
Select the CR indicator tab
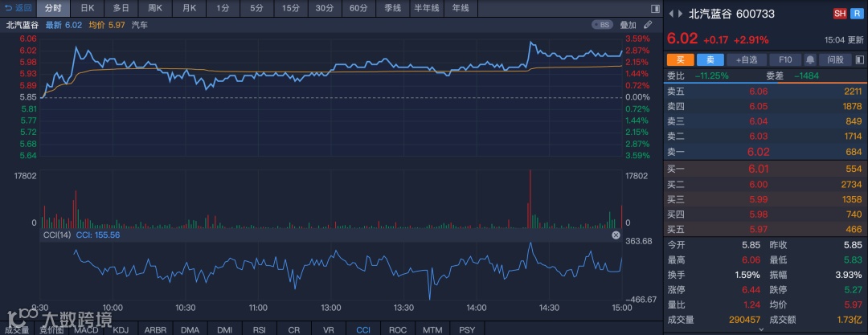click(294, 329)
